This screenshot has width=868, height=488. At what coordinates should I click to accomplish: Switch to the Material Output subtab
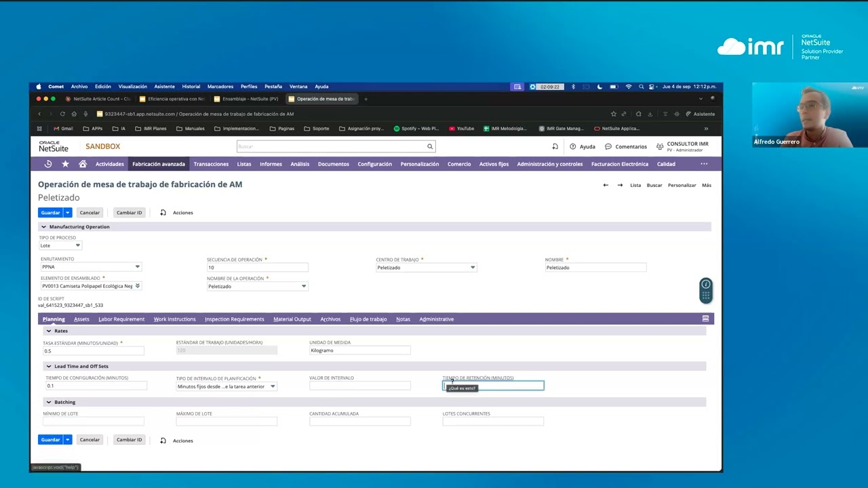tap(292, 319)
